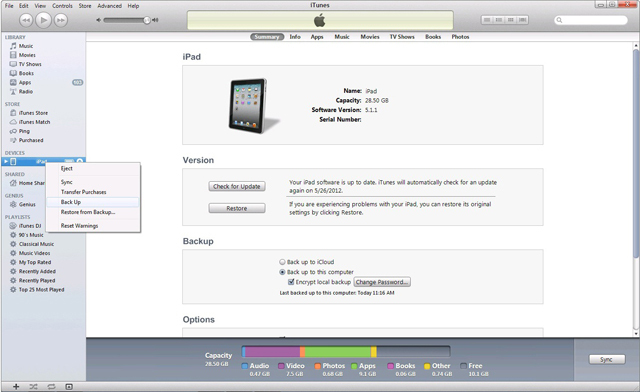Click the iTunes Match cloud icon
The width and height of the screenshot is (640, 392).
(x=13, y=122)
